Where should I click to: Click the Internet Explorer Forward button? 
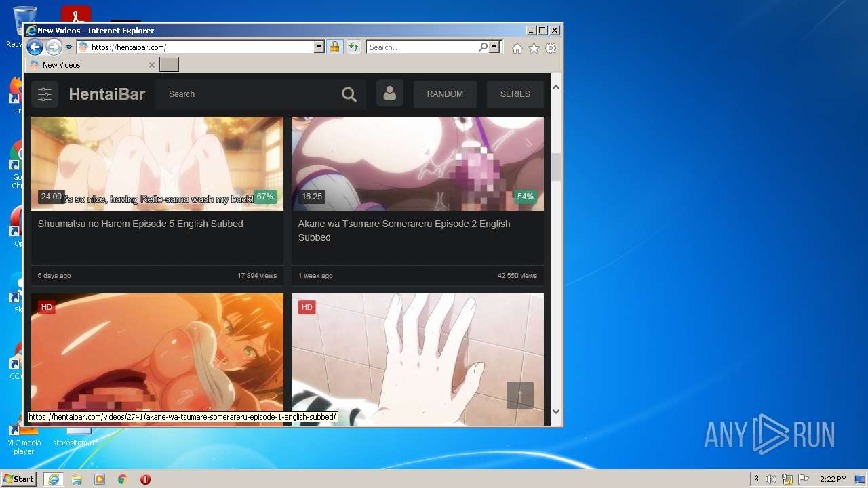click(54, 47)
